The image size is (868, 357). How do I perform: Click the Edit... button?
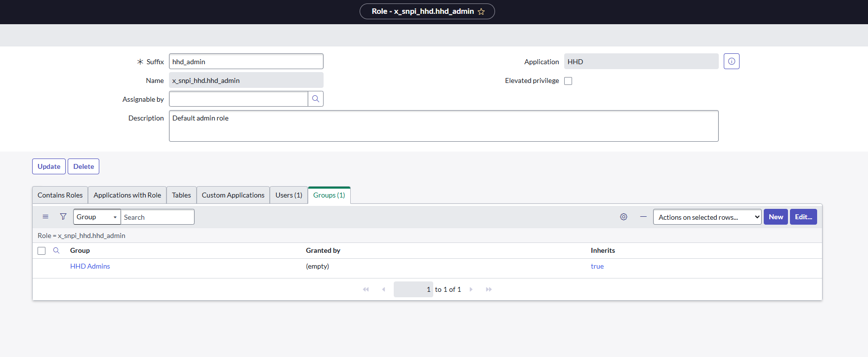tap(803, 217)
